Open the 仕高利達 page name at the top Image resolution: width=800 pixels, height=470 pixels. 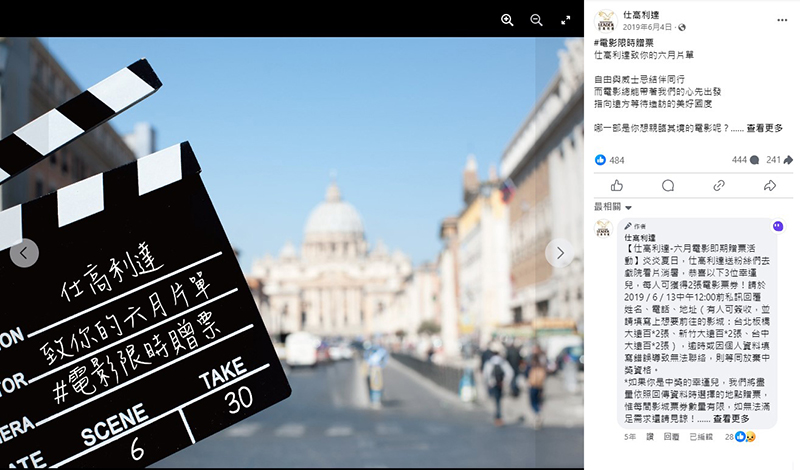(x=641, y=15)
